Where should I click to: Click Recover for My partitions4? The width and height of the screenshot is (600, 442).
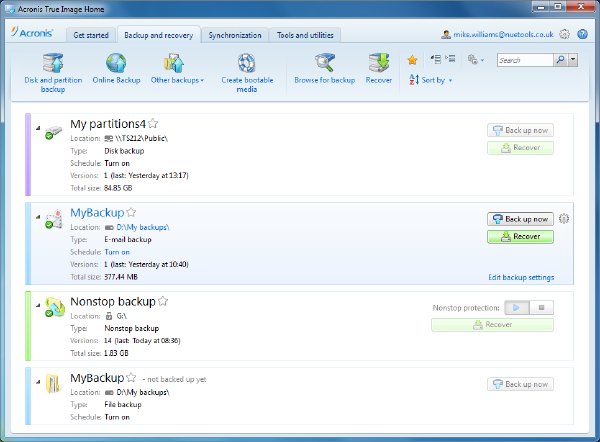pos(520,148)
